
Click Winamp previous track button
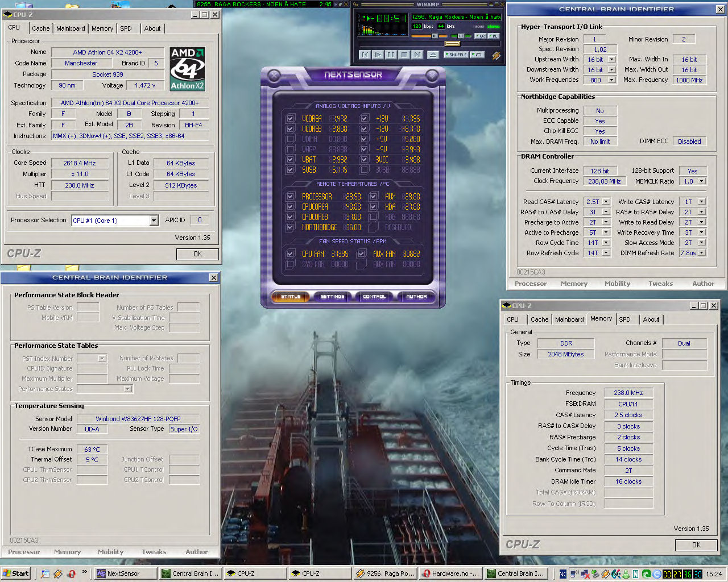click(365, 55)
